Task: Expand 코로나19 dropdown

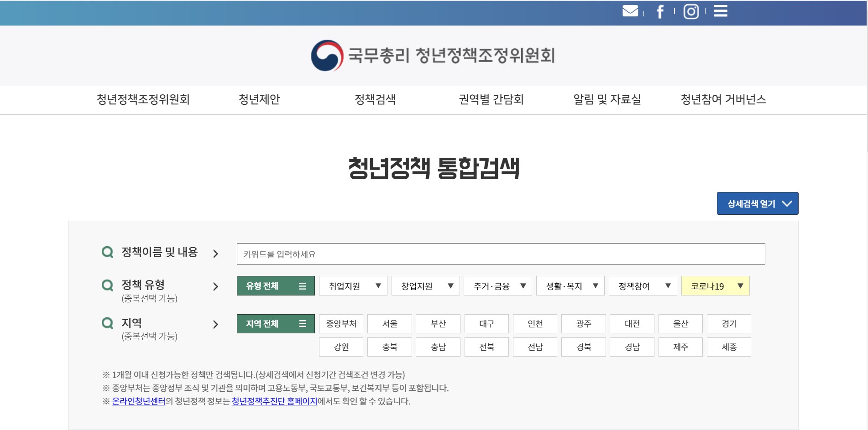Action: coord(716,286)
